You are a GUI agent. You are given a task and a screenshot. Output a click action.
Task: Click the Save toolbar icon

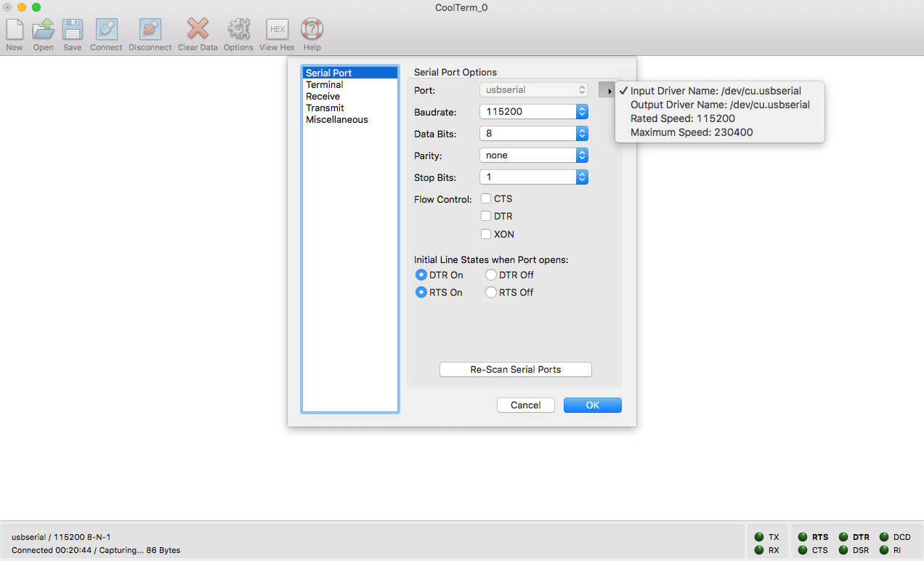(x=73, y=30)
